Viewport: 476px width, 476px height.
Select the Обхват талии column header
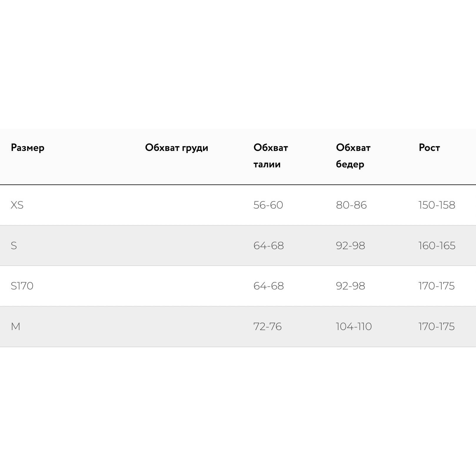pyautogui.click(x=271, y=156)
